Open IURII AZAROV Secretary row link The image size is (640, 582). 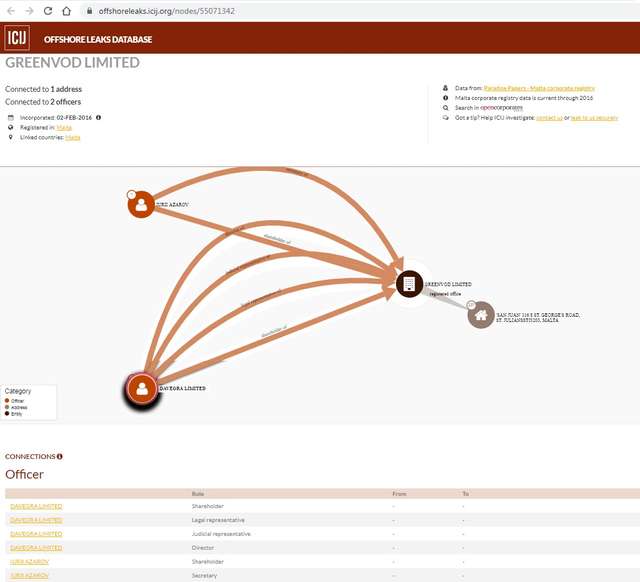coord(29,576)
